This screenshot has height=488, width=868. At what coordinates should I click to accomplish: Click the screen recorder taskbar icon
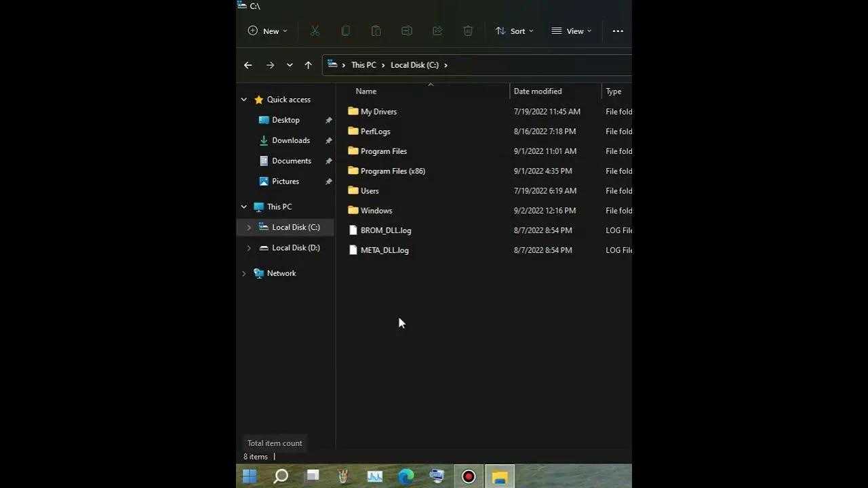[468, 476]
